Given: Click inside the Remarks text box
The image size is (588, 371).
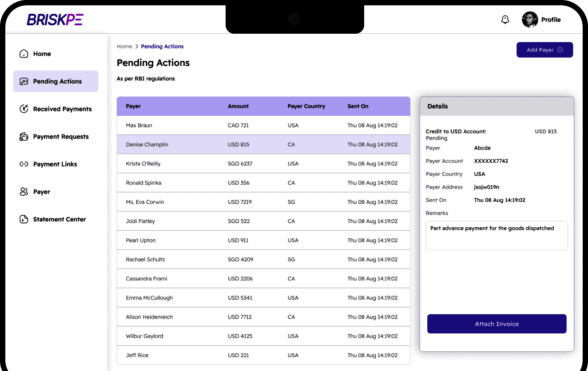Looking at the screenshot, I should 497,235.
